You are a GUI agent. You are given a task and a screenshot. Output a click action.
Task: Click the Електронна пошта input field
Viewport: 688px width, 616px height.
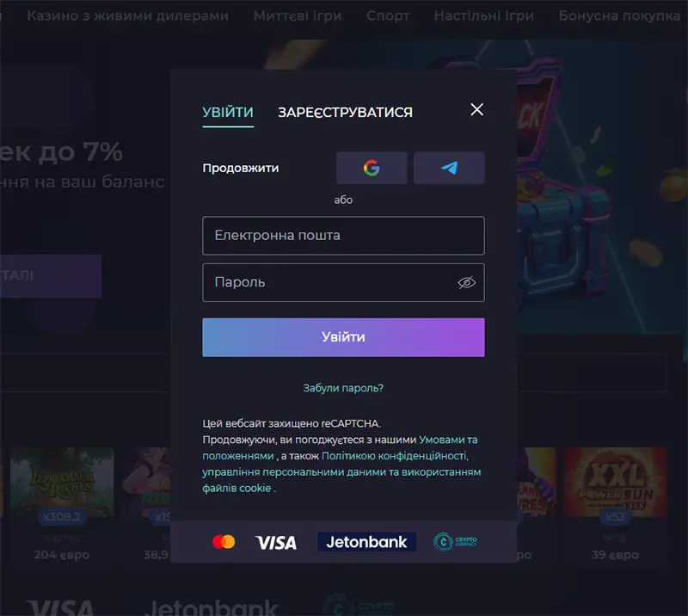pos(343,236)
